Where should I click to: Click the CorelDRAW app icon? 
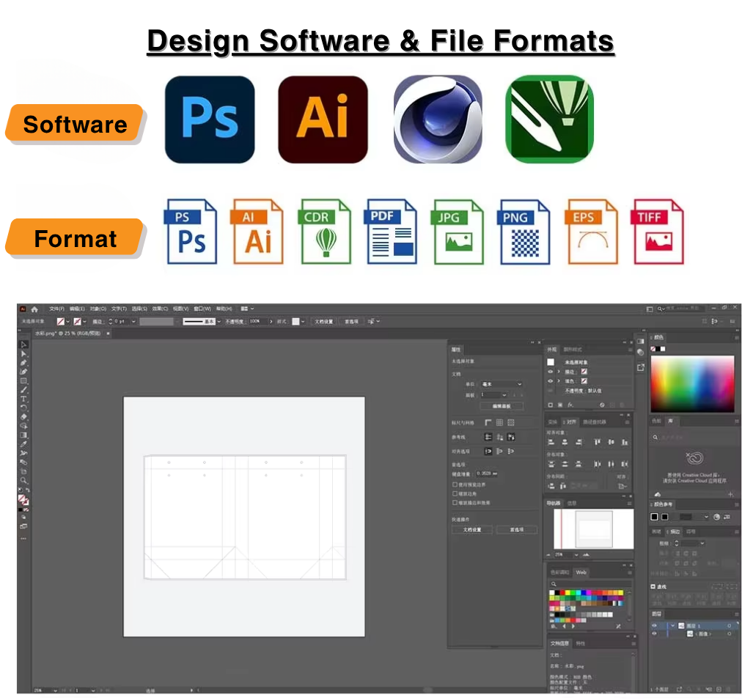pyautogui.click(x=549, y=119)
